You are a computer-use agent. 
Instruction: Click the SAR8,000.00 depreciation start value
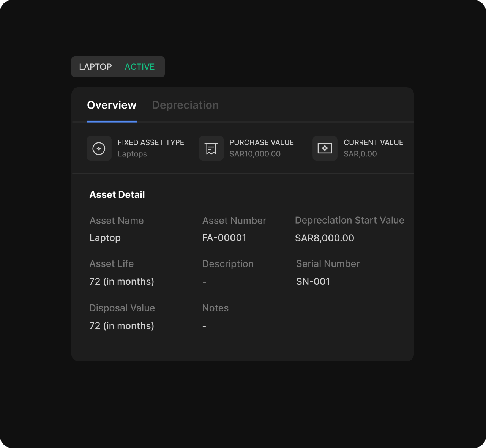point(325,238)
